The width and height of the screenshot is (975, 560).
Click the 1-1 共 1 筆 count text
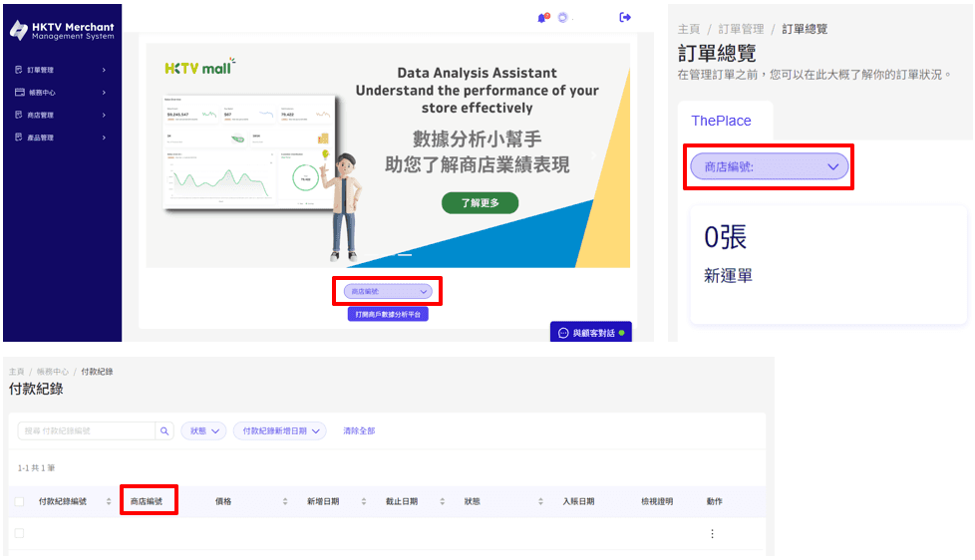(36, 468)
